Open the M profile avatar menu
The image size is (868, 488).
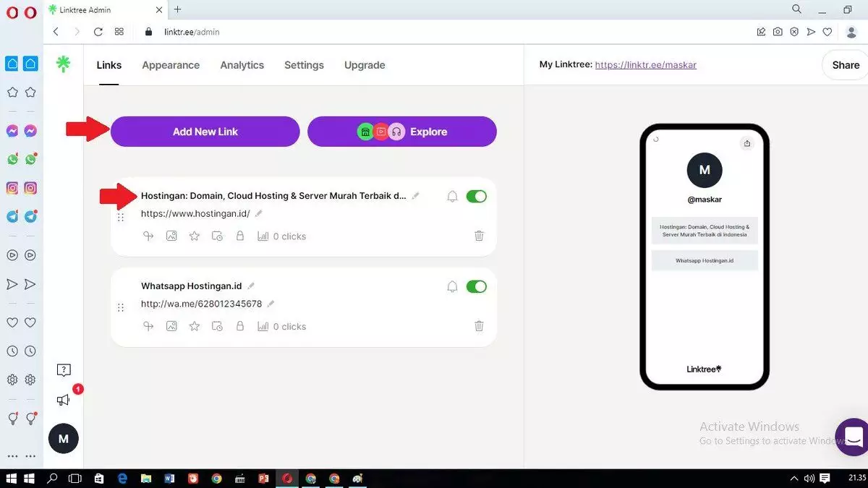point(64,438)
